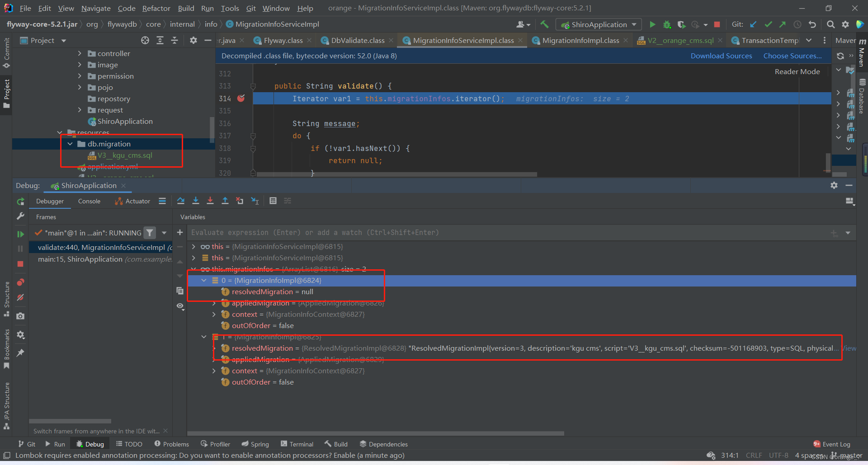Screen dimensions: 868x465
Task: Open the Refactor menu
Action: [156, 8]
